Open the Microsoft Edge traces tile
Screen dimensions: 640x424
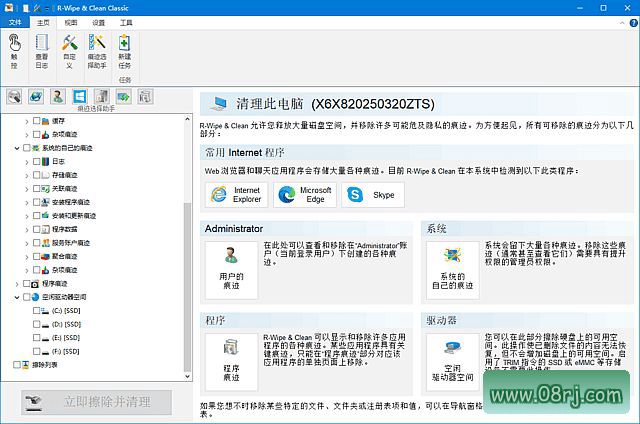click(x=304, y=195)
